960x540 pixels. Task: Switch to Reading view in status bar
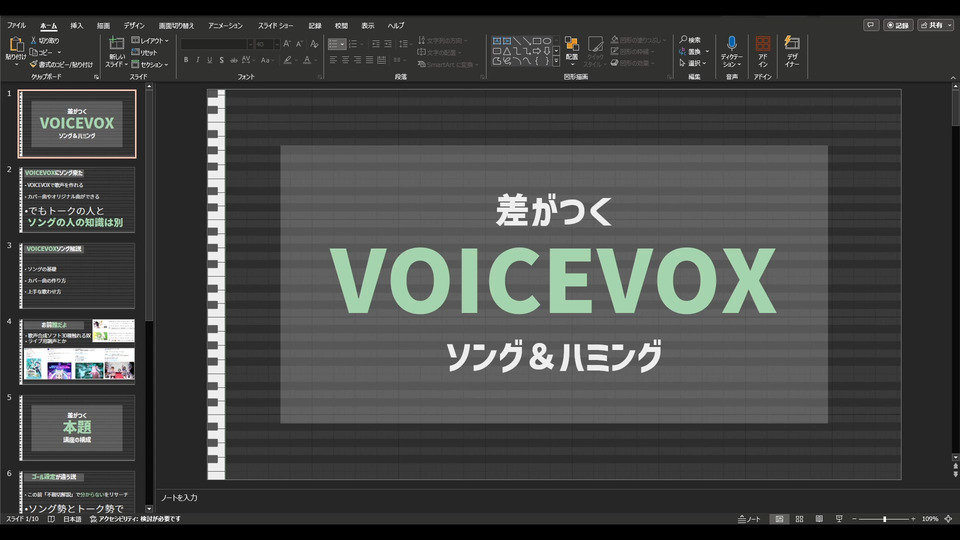[819, 519]
